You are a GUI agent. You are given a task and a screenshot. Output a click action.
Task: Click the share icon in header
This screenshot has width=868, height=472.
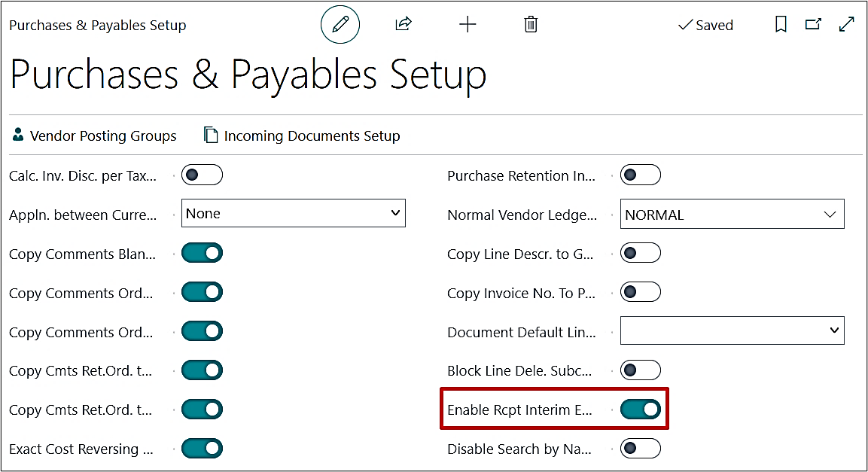(404, 25)
